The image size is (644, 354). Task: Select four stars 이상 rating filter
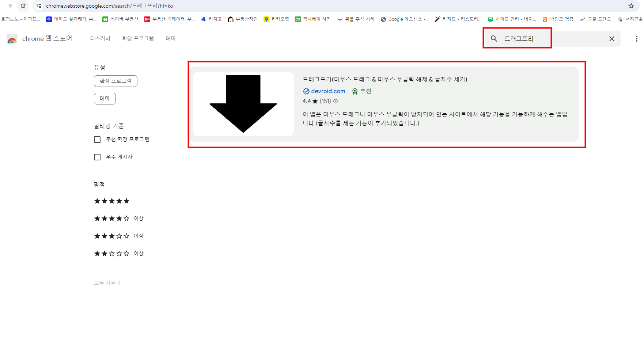pos(119,218)
